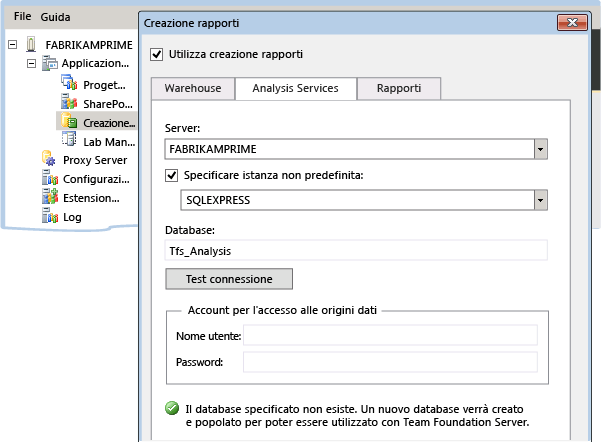
Task: Open the Log node icon
Action: [49, 217]
